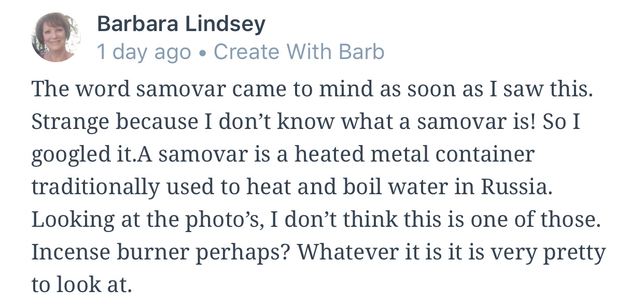Open Barbara Lindsey's profile photo
644x304 pixels.
[x=56, y=37]
